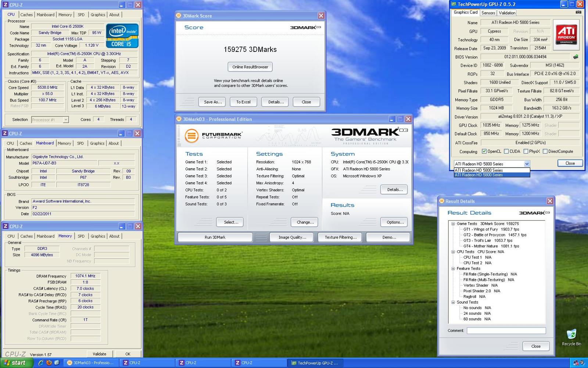Screen dimensions: 588x368
Task: Click the Futuremark Corporation logo
Action: [213, 135]
